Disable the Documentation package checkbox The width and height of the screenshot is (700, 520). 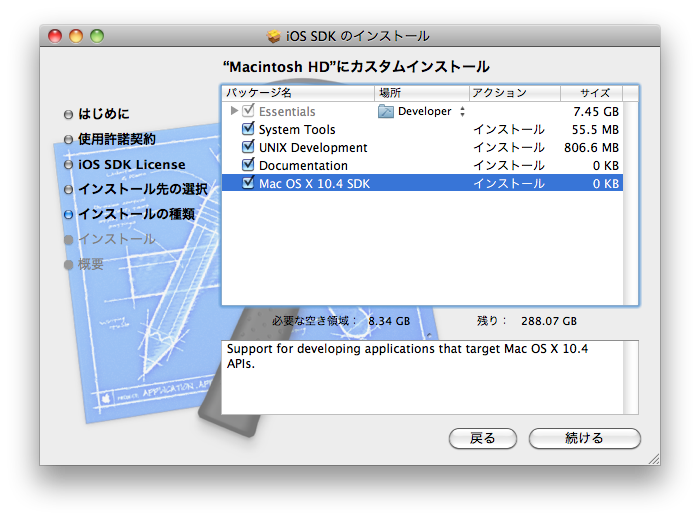coord(248,166)
